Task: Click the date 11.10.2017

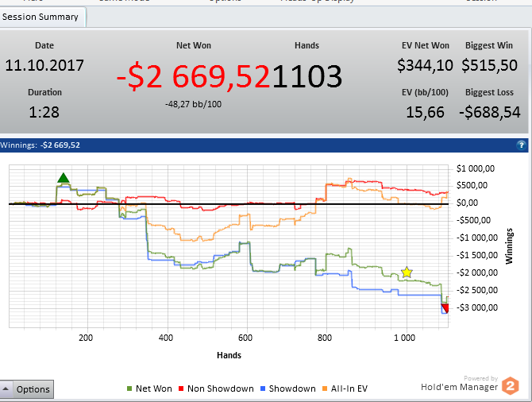Action: coord(44,65)
